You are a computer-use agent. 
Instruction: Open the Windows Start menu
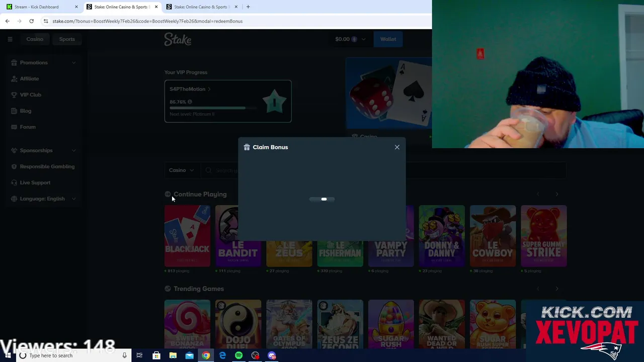[x=8, y=355]
